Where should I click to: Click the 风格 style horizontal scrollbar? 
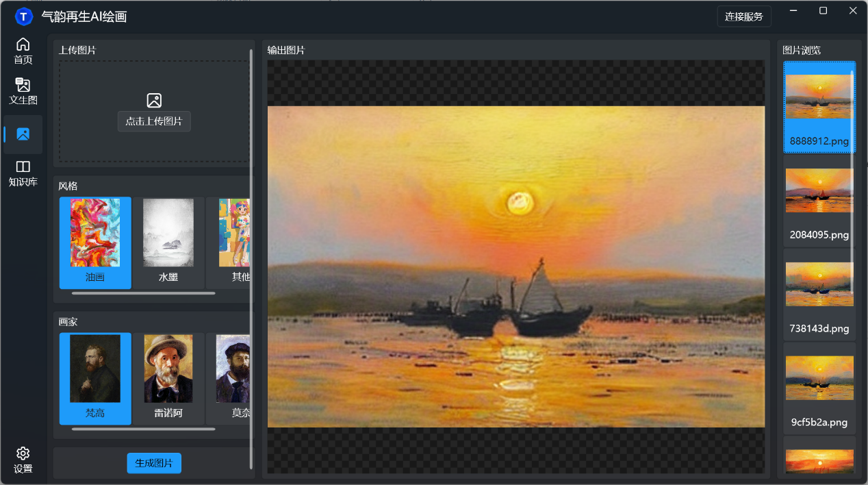[x=143, y=293]
